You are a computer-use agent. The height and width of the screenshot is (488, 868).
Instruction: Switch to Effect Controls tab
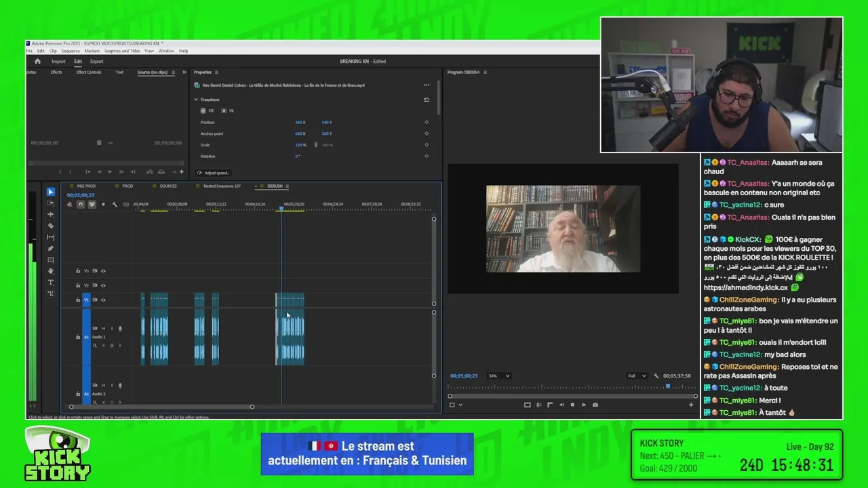tap(89, 72)
